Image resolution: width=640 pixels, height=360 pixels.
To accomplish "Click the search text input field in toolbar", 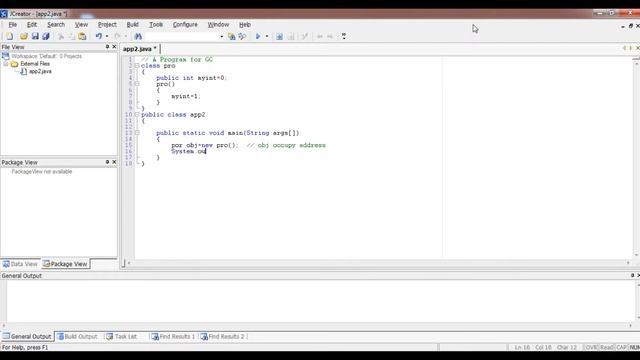I will (182, 36).
